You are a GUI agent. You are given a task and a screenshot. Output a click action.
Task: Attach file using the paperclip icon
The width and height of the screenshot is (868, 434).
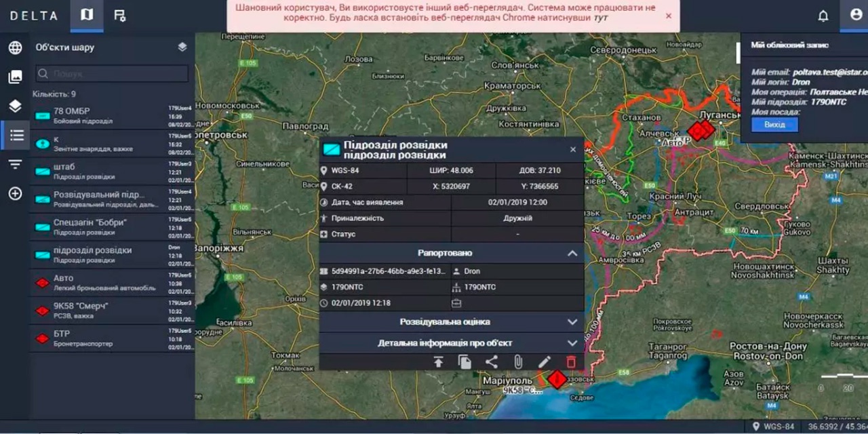click(x=518, y=362)
